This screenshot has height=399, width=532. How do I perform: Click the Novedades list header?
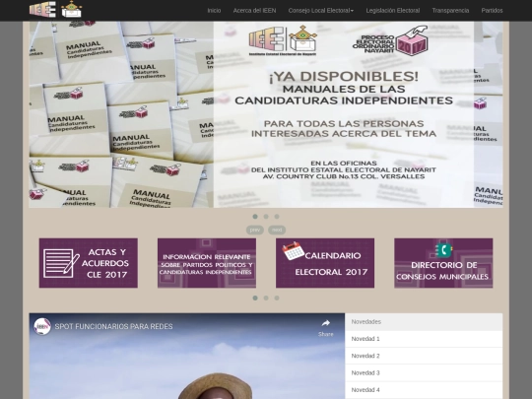[x=424, y=321]
